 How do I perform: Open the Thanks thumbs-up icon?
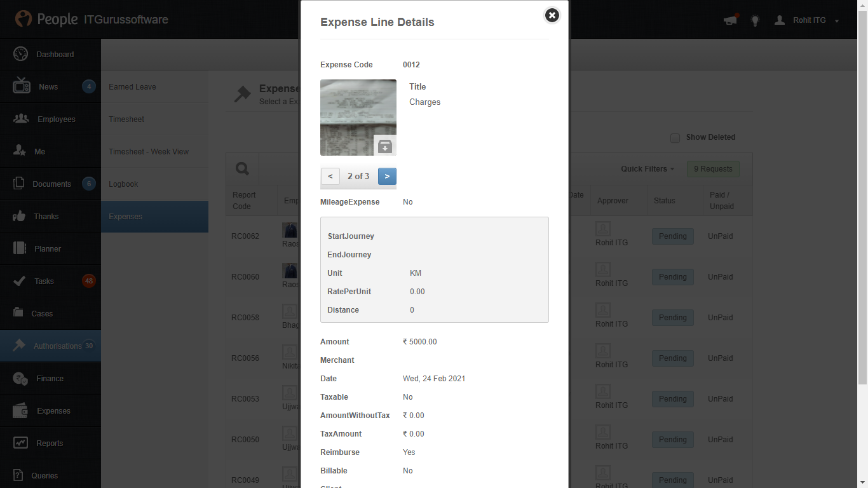[x=19, y=216]
